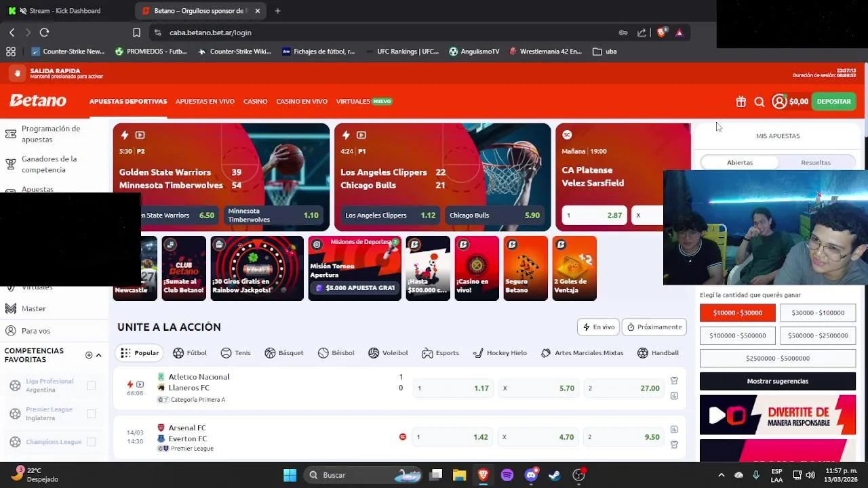Open Brave Rewards triangle icon
The height and width of the screenshot is (488, 868).
[679, 33]
